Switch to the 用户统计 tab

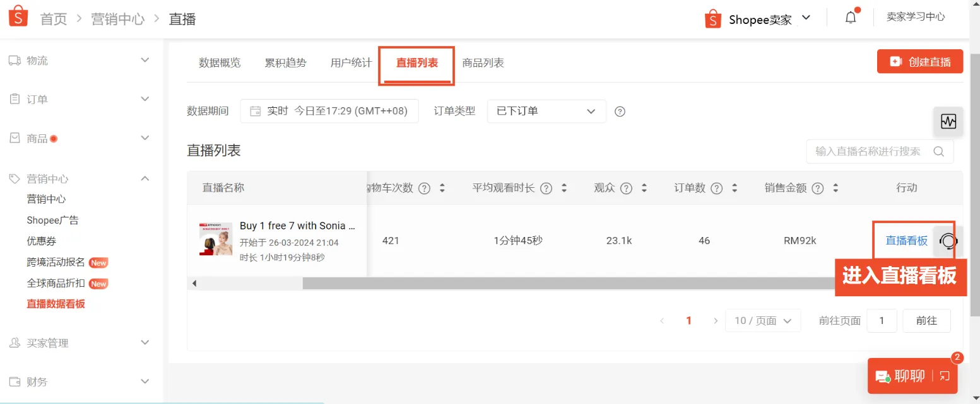click(x=351, y=62)
